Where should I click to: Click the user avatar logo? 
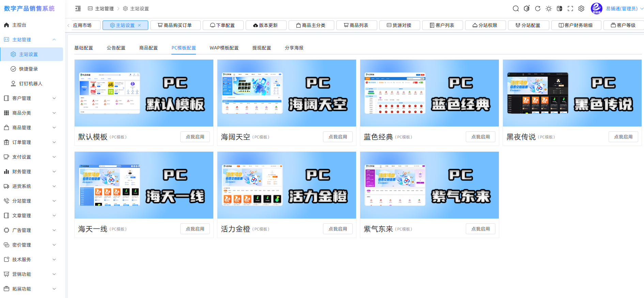click(x=596, y=9)
